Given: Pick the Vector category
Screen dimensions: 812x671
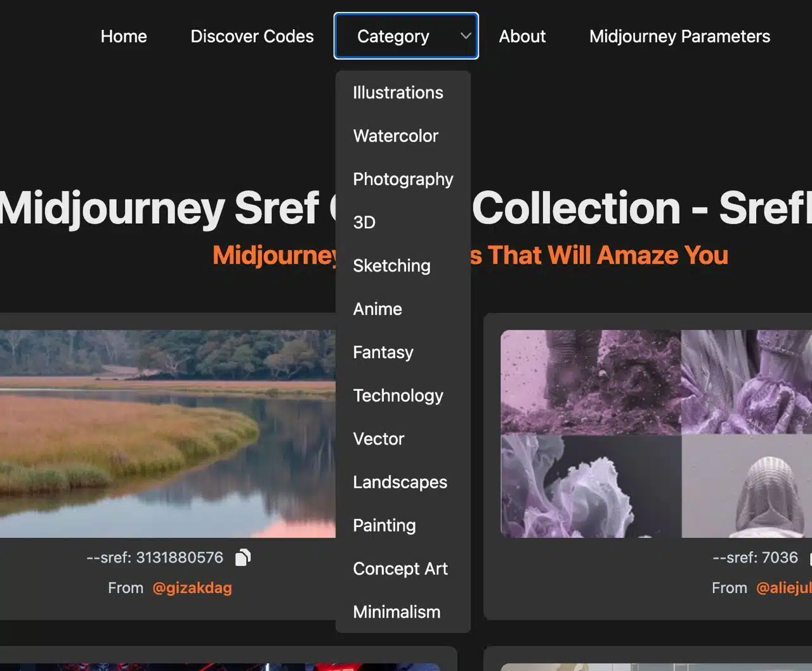Looking at the screenshot, I should click(x=378, y=439).
